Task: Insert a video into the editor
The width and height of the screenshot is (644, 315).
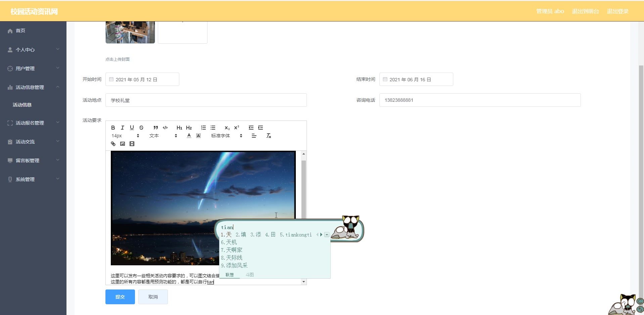Action: point(132,144)
